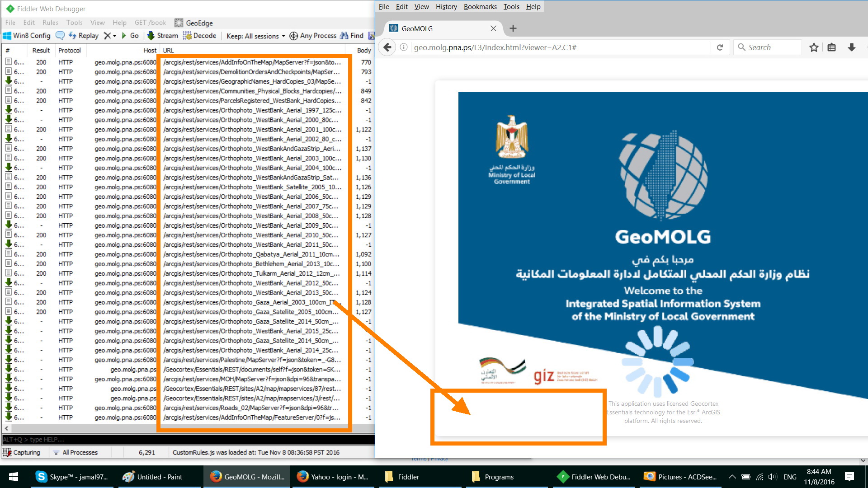Click the Any Process target icon
The height and width of the screenshot is (488, 868).
click(x=293, y=36)
